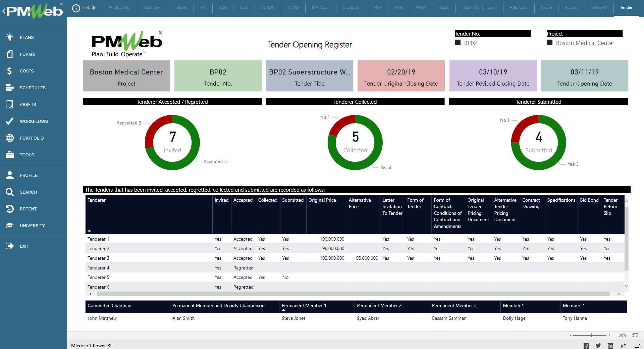Click the Tools briefcase icon
This screenshot has height=349, width=644.
[x=10, y=155]
